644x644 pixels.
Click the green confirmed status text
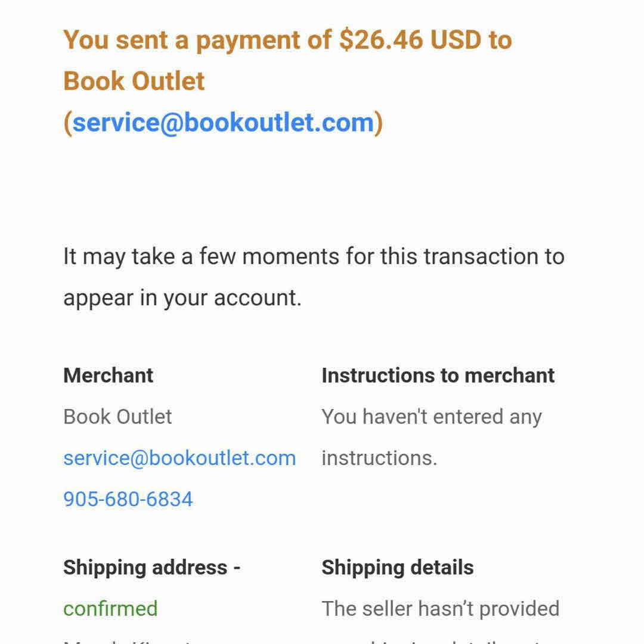tap(110, 609)
